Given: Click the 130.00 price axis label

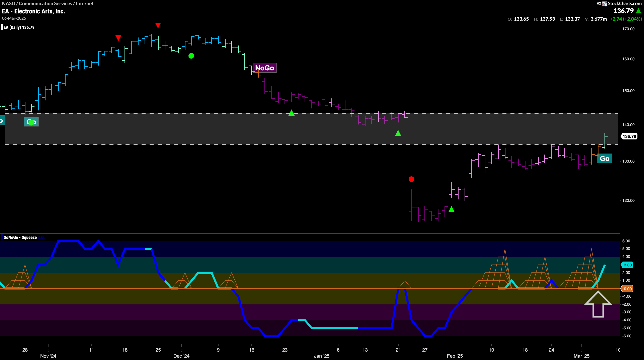Looking at the screenshot, I should point(628,161).
